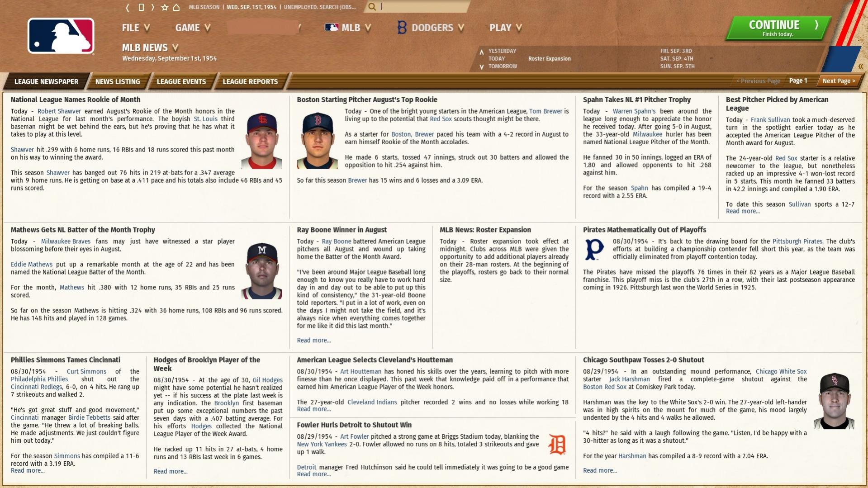The width and height of the screenshot is (868, 488).
Task: Open the GAME menu
Action: (x=193, y=28)
